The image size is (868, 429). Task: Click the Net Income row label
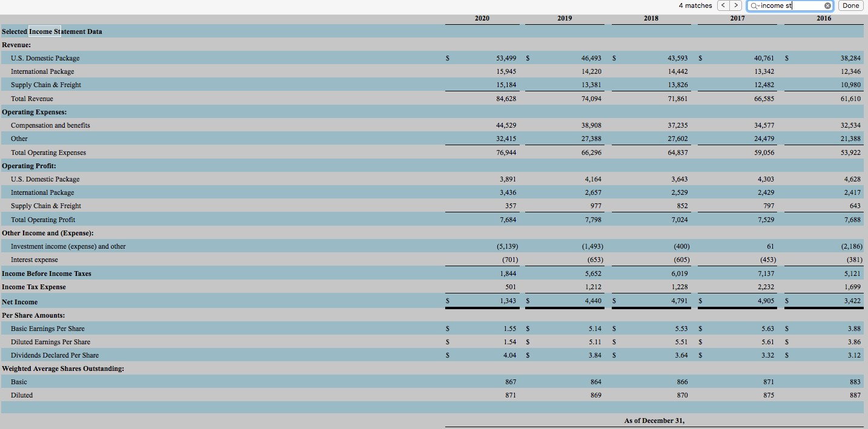19,301
